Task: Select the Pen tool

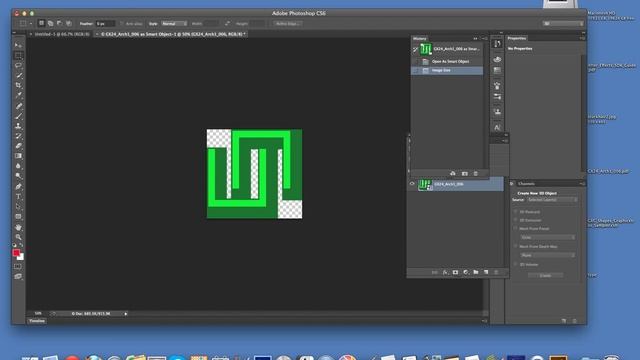Action: point(18,187)
